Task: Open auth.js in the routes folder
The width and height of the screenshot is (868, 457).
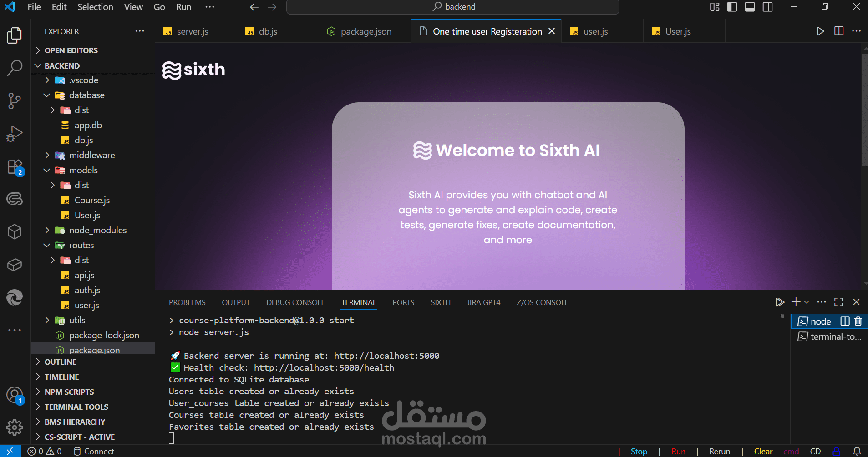Action: pyautogui.click(x=93, y=290)
